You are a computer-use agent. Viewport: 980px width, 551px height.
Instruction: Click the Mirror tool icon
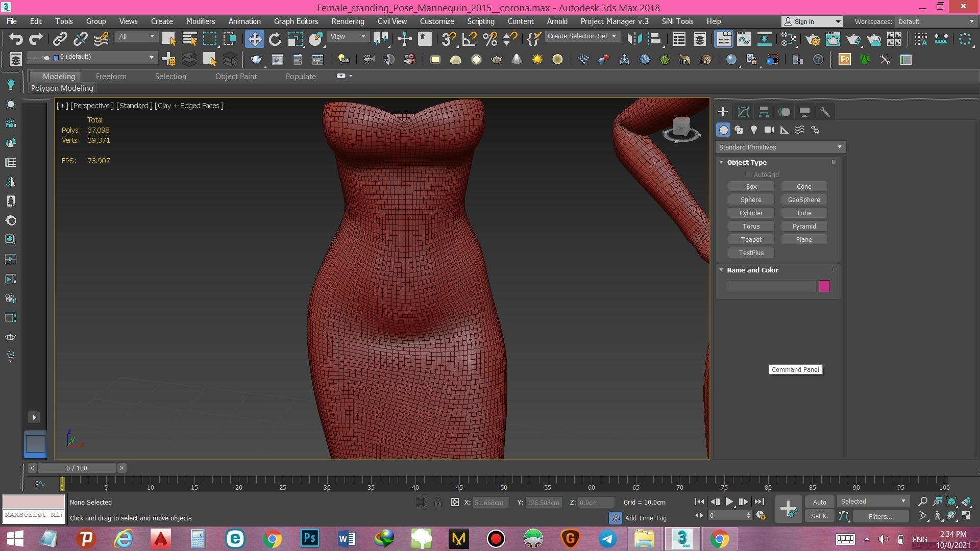pos(634,39)
